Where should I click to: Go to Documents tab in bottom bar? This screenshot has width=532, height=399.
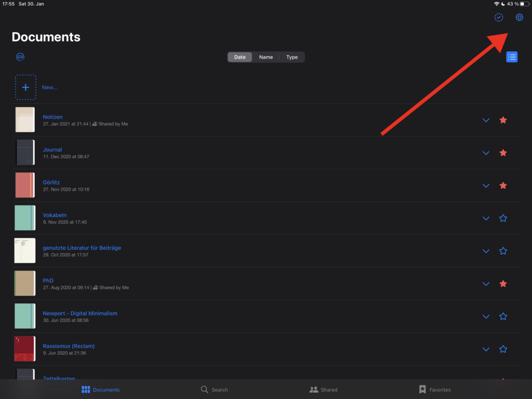tap(100, 390)
